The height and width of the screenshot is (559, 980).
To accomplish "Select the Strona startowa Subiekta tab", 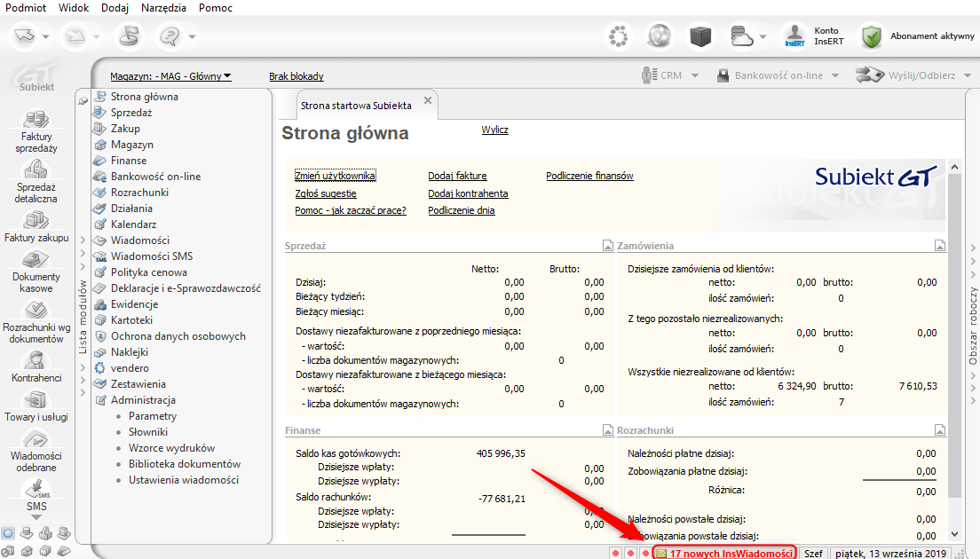I will (x=356, y=105).
